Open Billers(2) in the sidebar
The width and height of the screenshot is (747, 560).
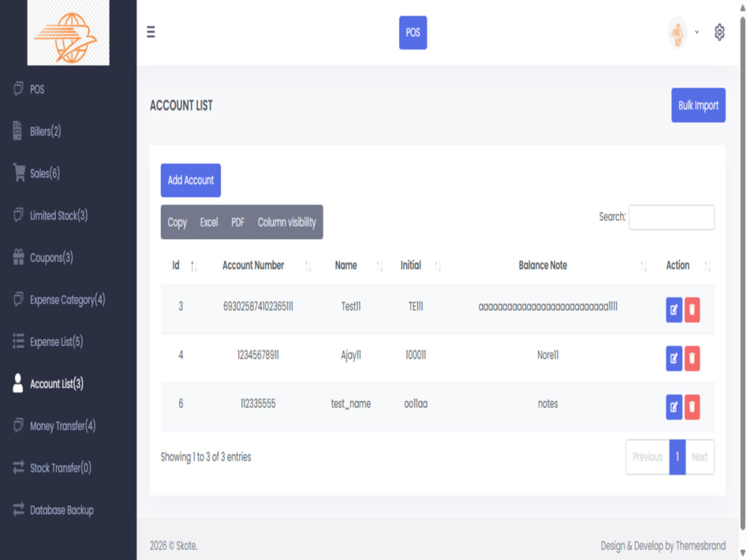coord(46,131)
